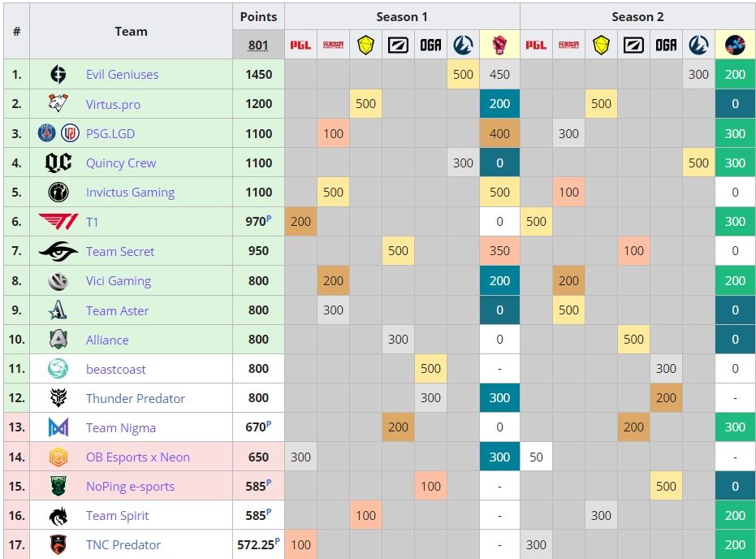Click the 650 points total cell
The width and height of the screenshot is (756, 559).
(258, 457)
